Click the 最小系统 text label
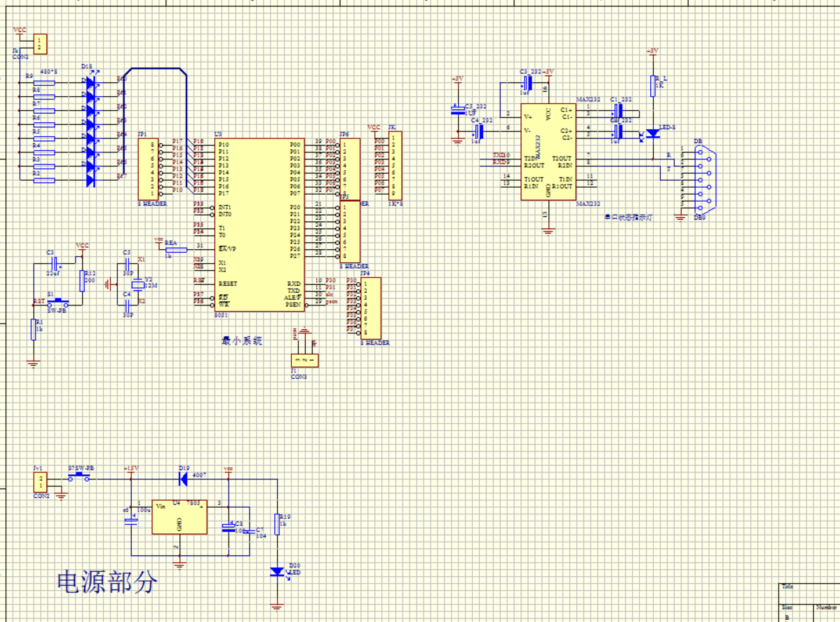The height and width of the screenshot is (622, 840). [242, 341]
